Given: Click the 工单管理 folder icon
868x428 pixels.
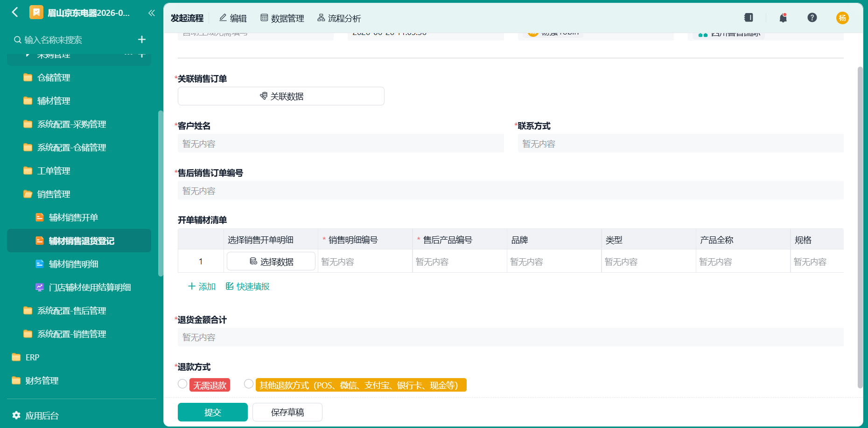Looking at the screenshot, I should click(x=28, y=171).
